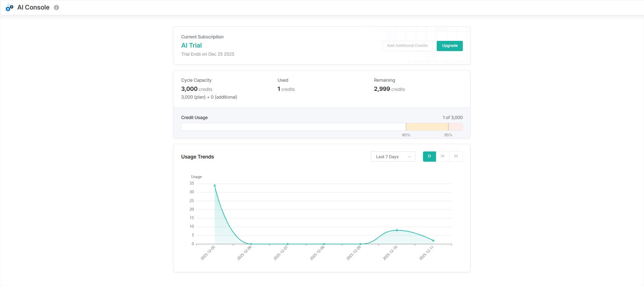Select the D daily view toggle
The height and width of the screenshot is (286, 644).
point(429,156)
